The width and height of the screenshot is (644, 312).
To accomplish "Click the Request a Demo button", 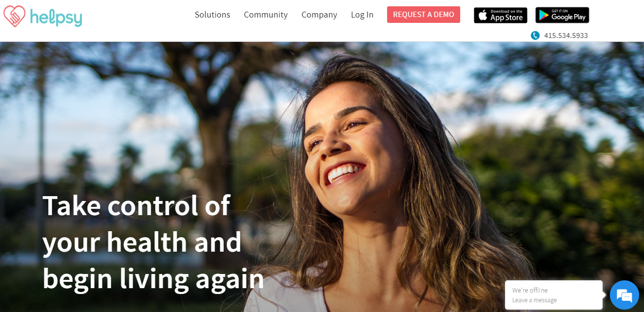I will [424, 15].
